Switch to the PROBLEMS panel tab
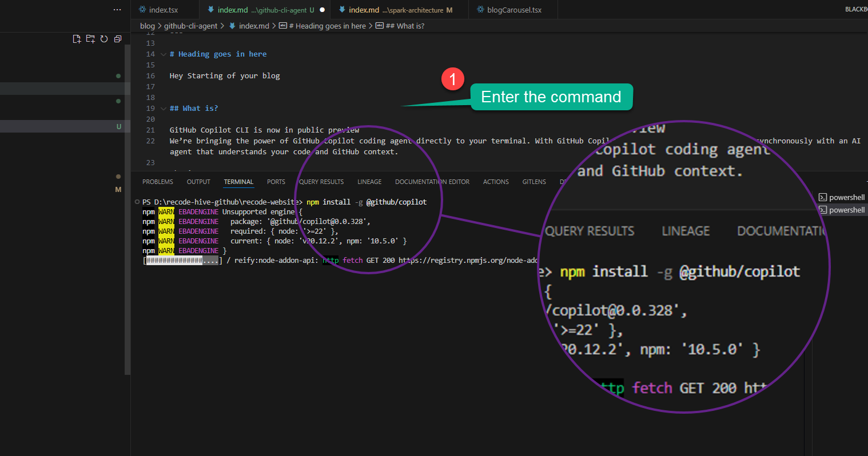868x456 pixels. pos(157,181)
